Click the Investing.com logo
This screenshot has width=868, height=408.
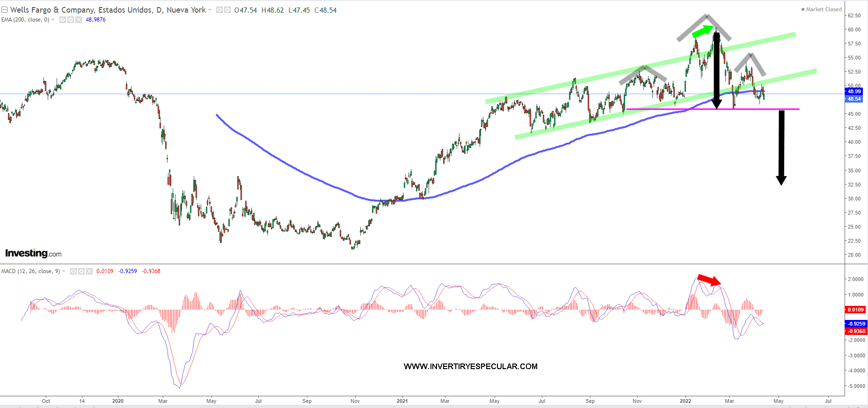click(33, 253)
